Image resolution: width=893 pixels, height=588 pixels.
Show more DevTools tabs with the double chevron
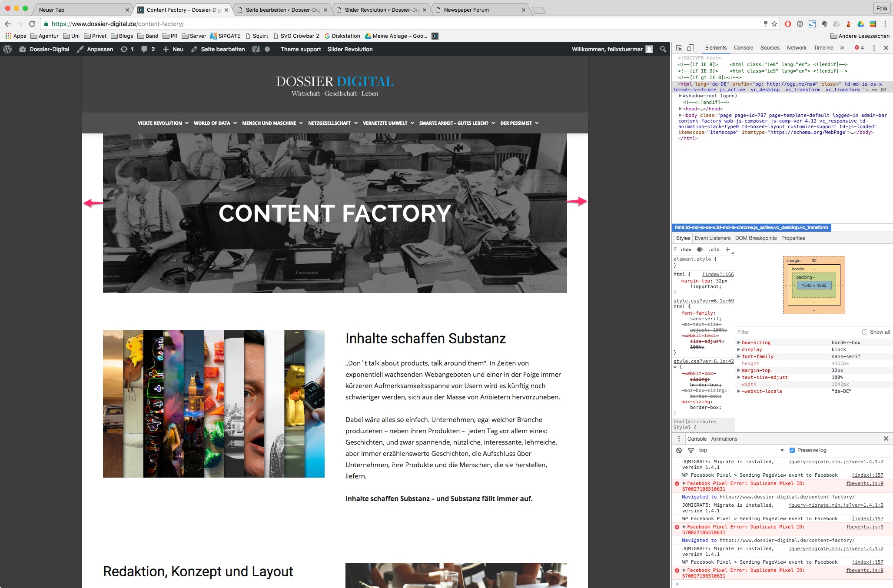(x=842, y=48)
